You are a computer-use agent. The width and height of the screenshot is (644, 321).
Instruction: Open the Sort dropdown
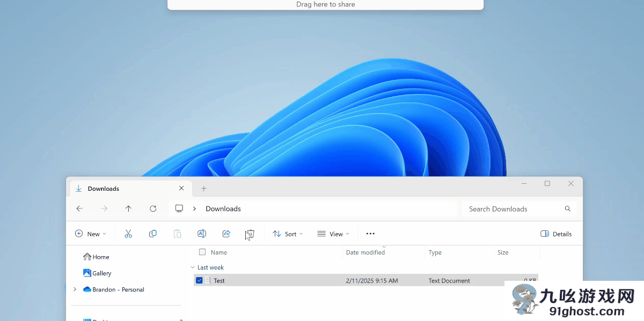point(288,234)
